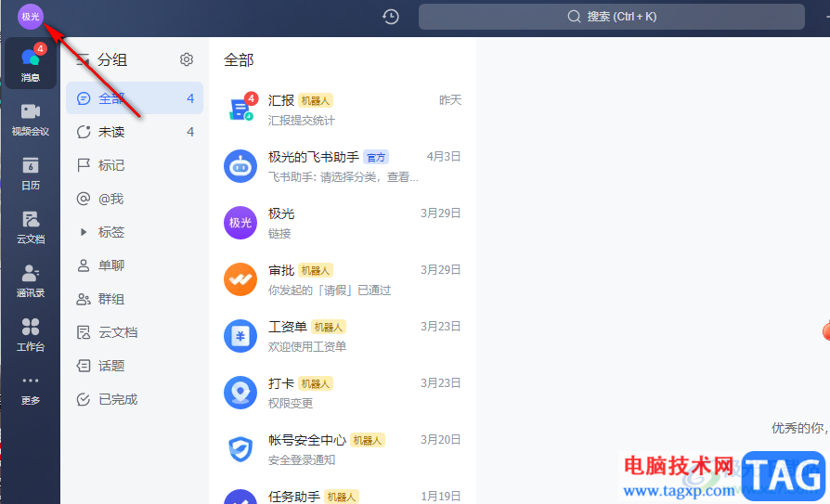Click the 机器人 tag next to 审批
This screenshot has width=830, height=504.
coord(315,270)
